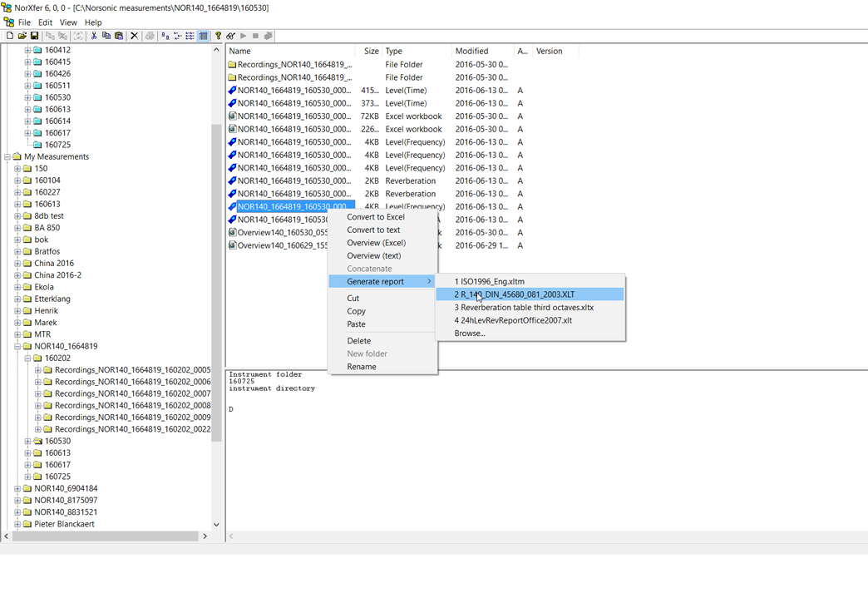This screenshot has height=598, width=868.
Task: Click the NorXfer application icon in title bar
Action: coord(7,7)
